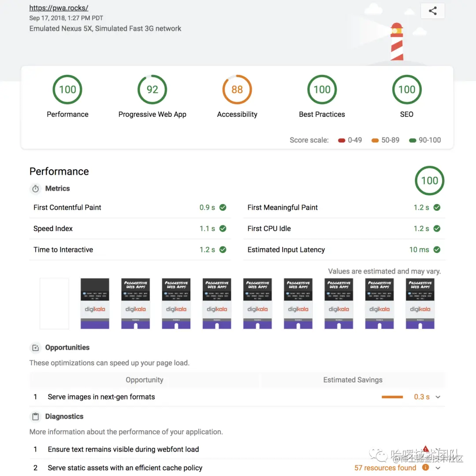Screen dimensions: 476x476
Task: Jump to Progressive Web App score gauge
Action: (152, 89)
